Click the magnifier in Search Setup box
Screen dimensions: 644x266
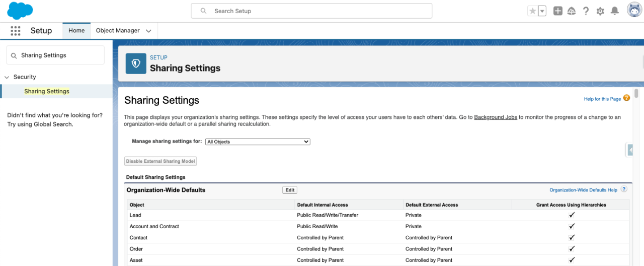click(203, 11)
